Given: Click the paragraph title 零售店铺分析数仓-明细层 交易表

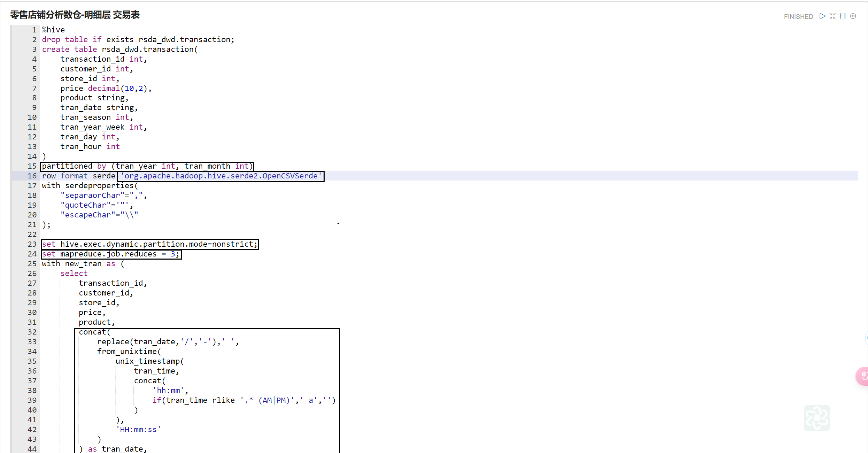Looking at the screenshot, I should pos(75,15).
